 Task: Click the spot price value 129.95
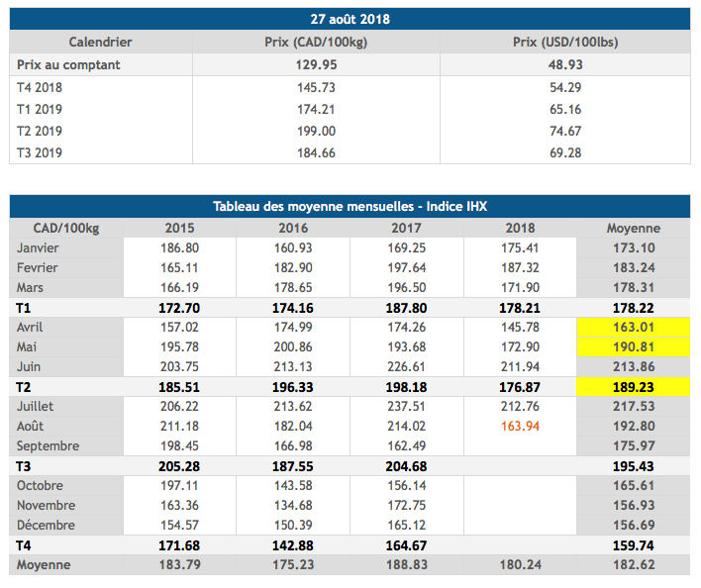(x=316, y=63)
